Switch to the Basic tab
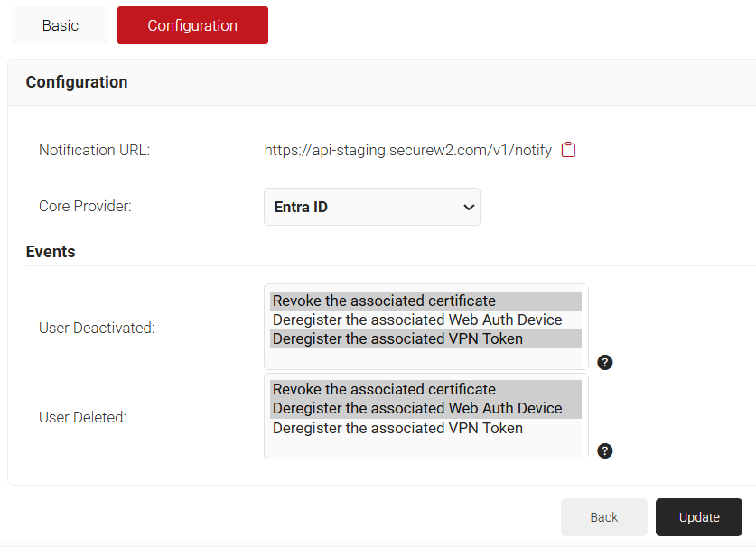Viewport: 756px width, 547px height. (x=60, y=25)
